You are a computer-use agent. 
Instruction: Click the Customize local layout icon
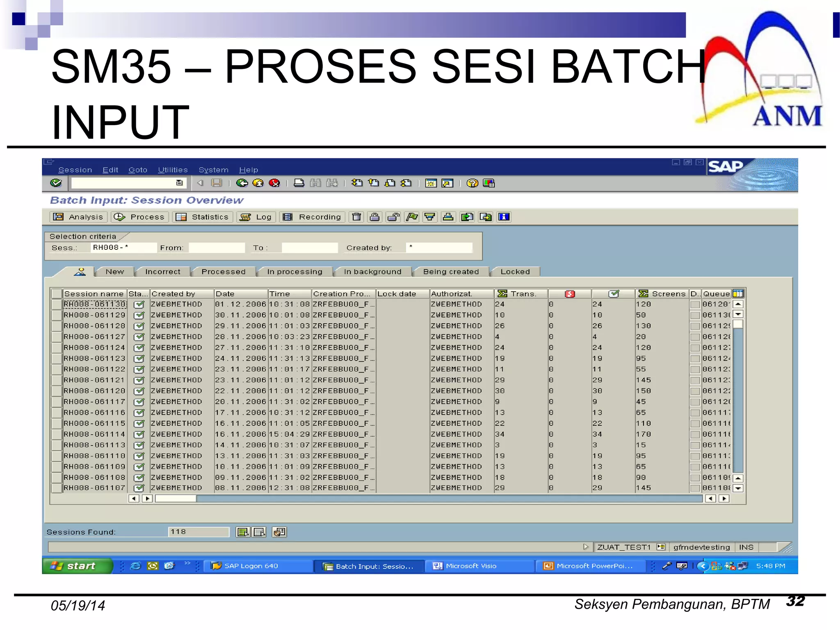coord(489,183)
